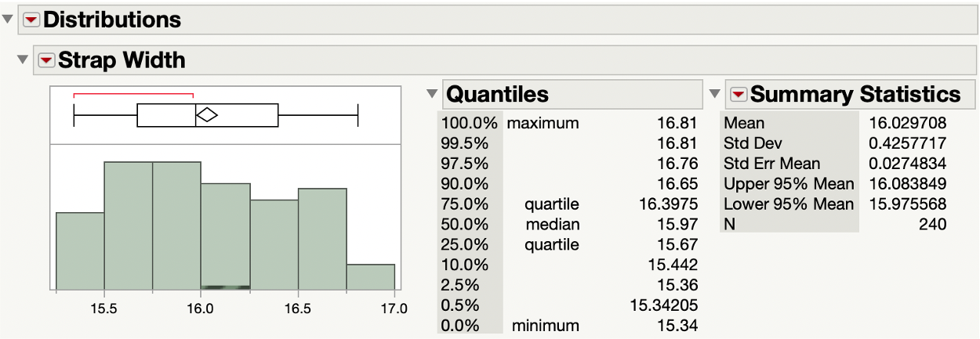Open the Summary Statistics red triangle menu
980x339 pixels.
point(738,95)
